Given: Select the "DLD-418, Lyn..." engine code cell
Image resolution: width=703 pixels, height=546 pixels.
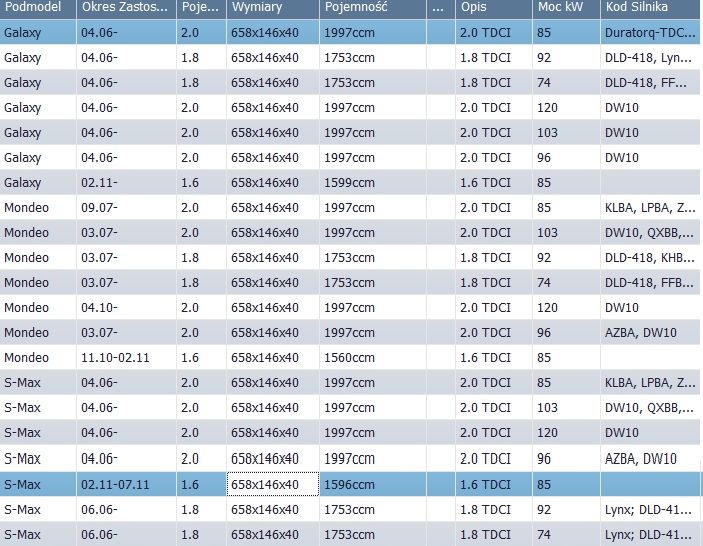Looking at the screenshot, I should click(x=650, y=58).
